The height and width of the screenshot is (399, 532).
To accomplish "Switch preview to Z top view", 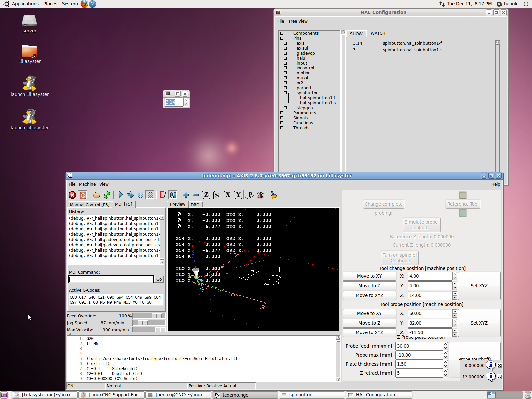I will pyautogui.click(x=206, y=195).
